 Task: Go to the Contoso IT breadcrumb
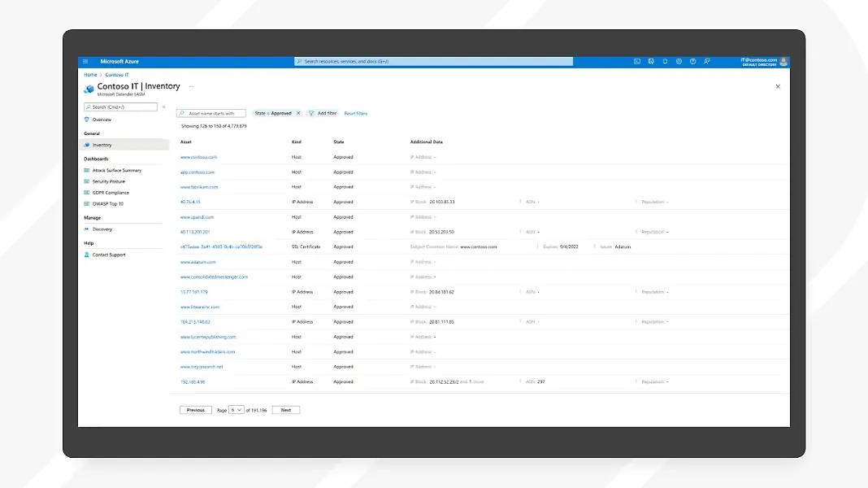coord(117,75)
